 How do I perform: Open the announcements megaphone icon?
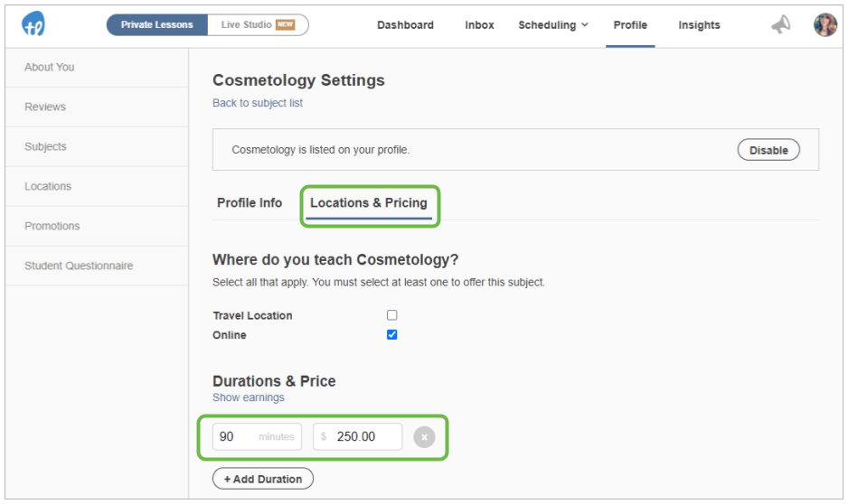tap(780, 24)
